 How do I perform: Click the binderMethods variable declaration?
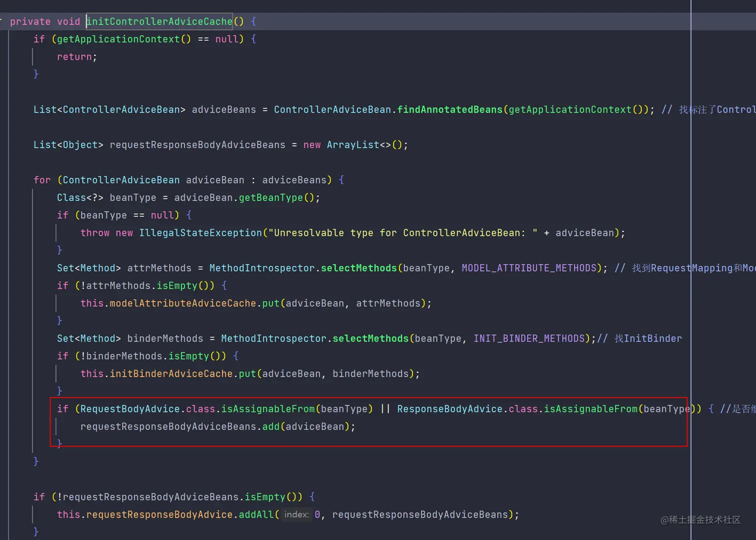tap(165, 338)
